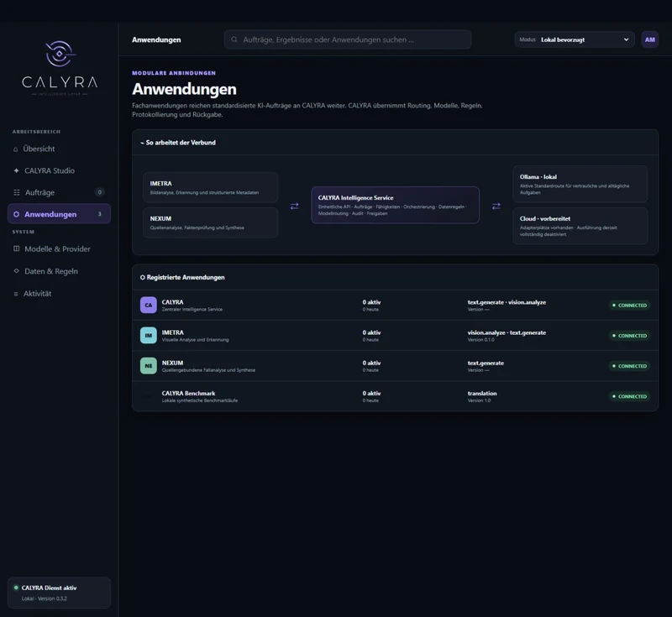Go to Übersicht in the sidebar

point(59,149)
